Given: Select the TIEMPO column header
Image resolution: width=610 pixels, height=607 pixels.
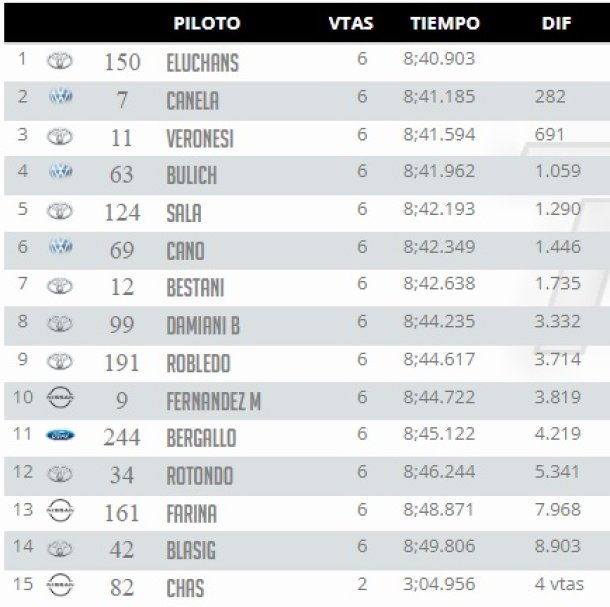Looking at the screenshot, I should point(445,23).
